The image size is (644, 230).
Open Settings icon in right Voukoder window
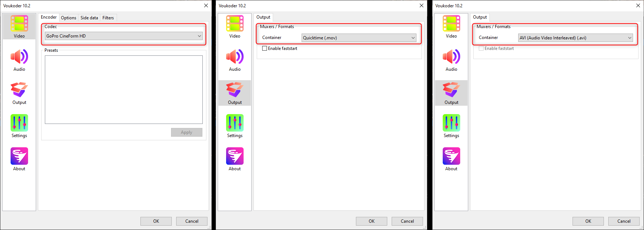(451, 126)
